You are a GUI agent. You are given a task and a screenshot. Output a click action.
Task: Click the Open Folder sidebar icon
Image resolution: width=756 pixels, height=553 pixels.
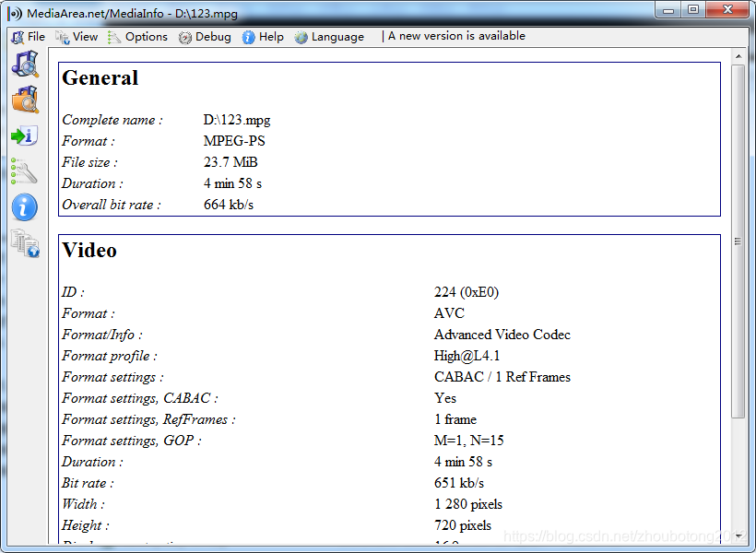pyautogui.click(x=25, y=100)
